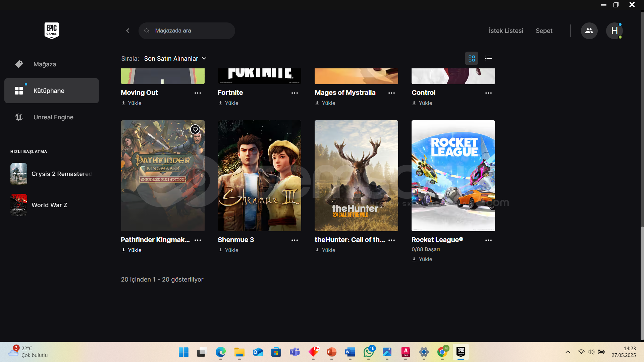Open the Sepet cart link
Screen dimensions: 644x362
click(x=544, y=31)
